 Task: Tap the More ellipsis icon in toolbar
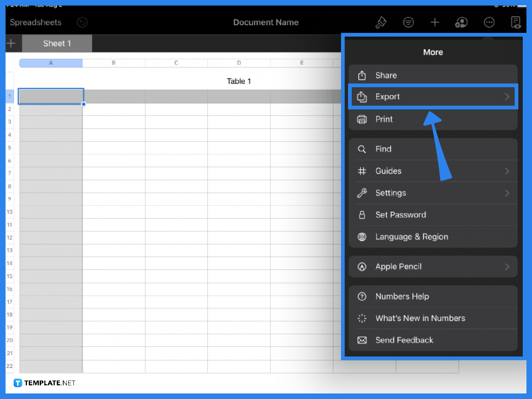pos(489,22)
